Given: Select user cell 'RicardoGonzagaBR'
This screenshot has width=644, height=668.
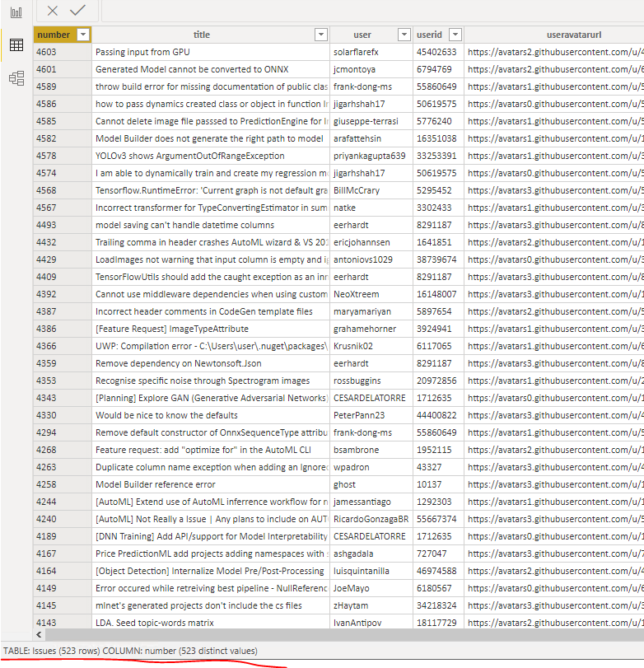Looking at the screenshot, I should [x=371, y=519].
